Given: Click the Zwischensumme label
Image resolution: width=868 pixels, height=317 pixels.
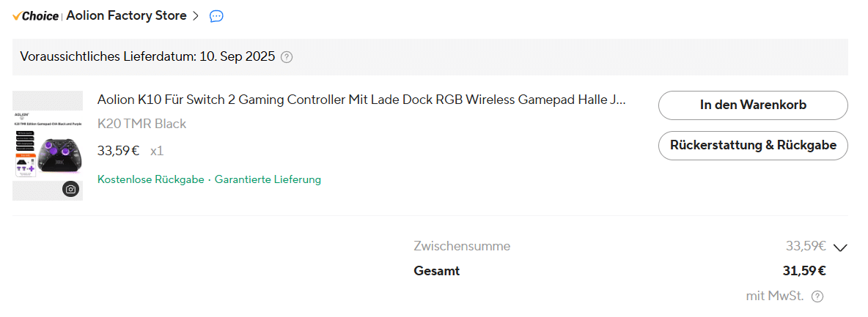Looking at the screenshot, I should point(462,246).
